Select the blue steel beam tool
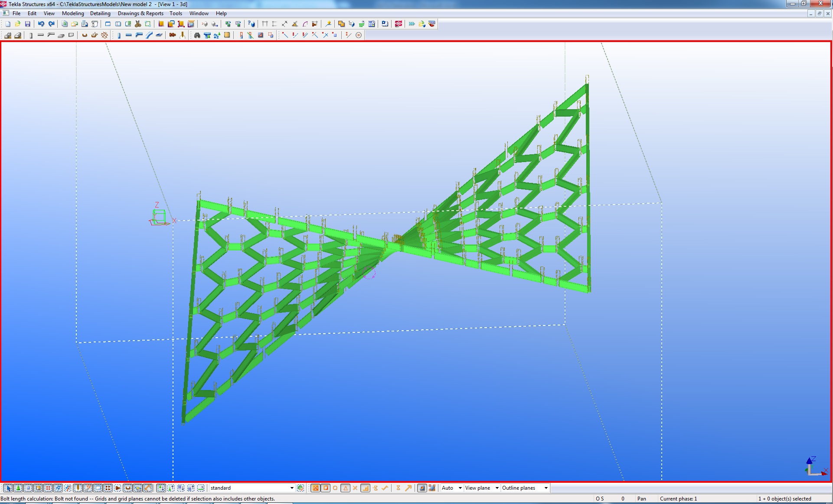 129,35
